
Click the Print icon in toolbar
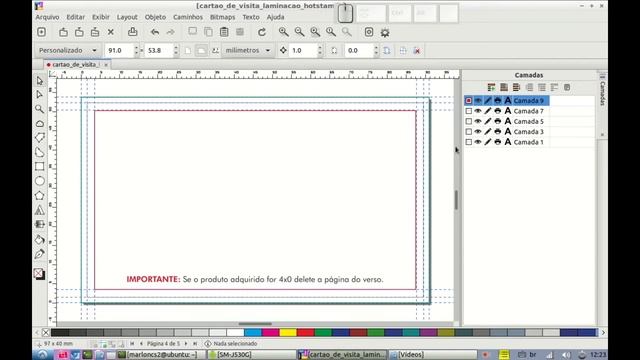pos(133,32)
